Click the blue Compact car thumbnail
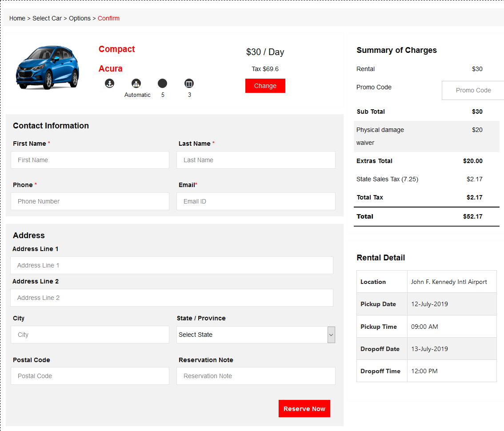The height and width of the screenshot is (431, 504). tap(47, 68)
